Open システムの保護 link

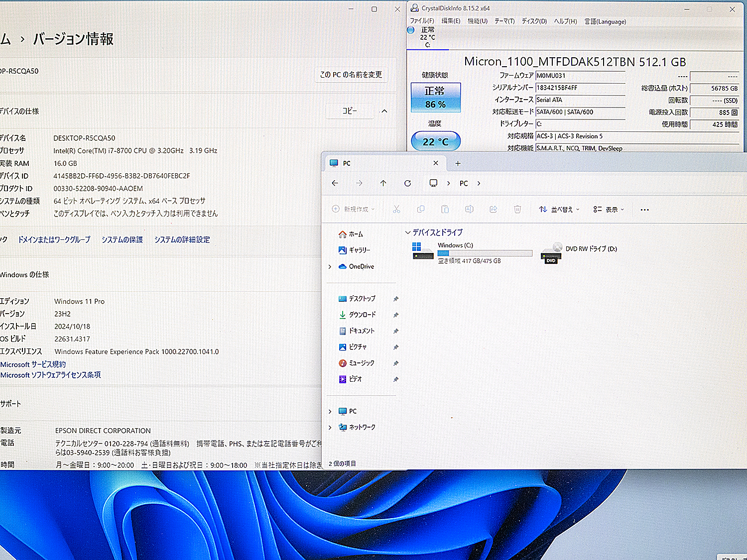coord(122,239)
